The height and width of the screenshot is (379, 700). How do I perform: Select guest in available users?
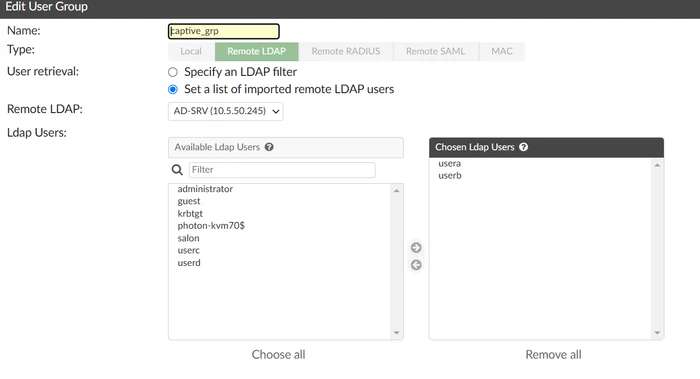[189, 201]
